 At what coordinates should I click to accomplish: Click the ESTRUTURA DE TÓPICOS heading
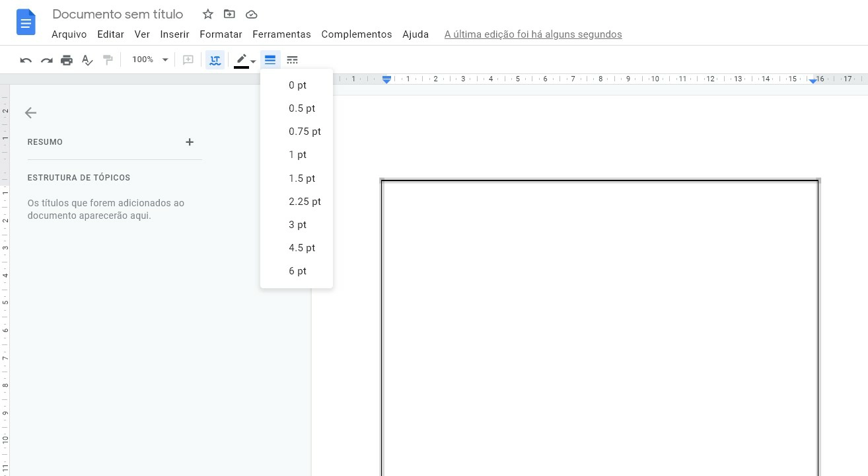click(79, 178)
